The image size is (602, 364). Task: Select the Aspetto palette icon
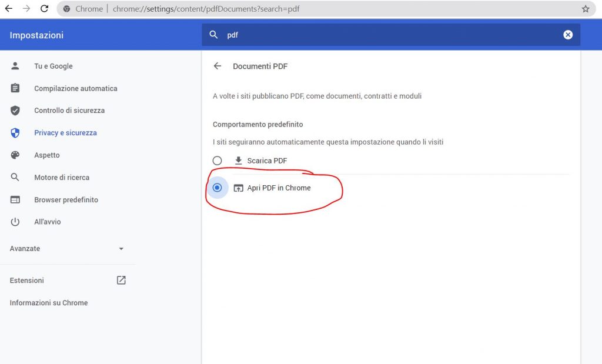(15, 155)
